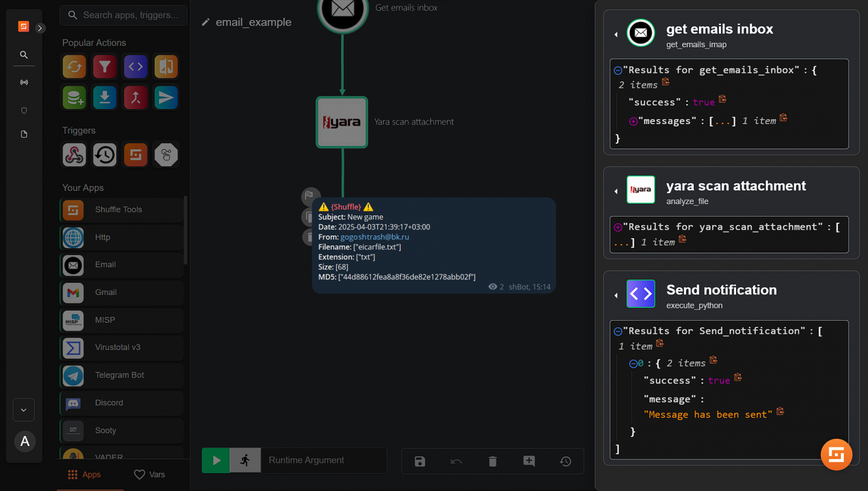868x491 pixels.
Task: Click the pencil icon beside email_example
Action: (206, 22)
